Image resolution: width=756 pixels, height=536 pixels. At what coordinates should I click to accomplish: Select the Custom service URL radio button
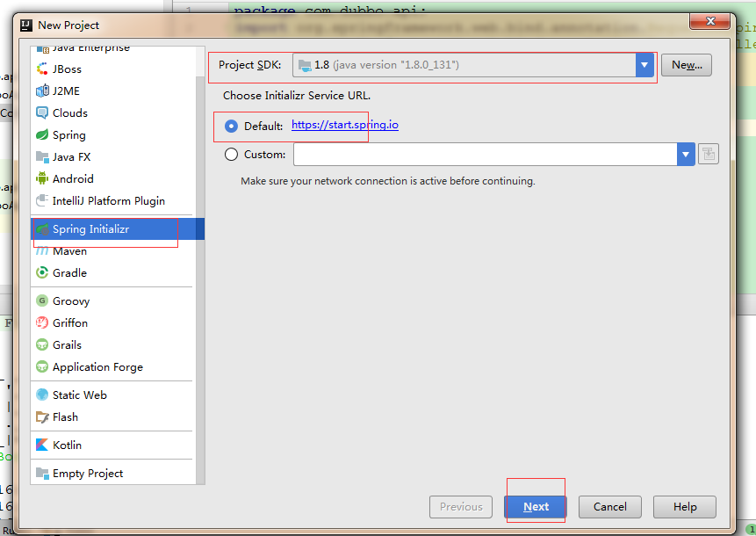[x=232, y=155]
